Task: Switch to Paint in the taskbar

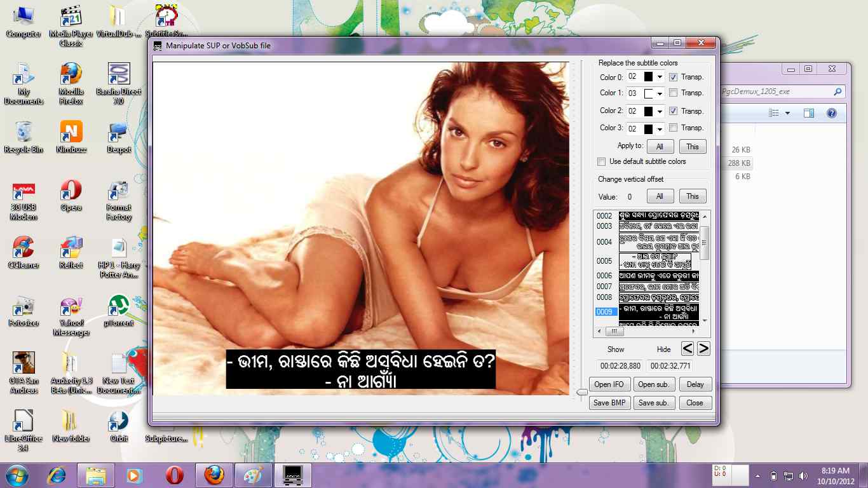Action: (x=254, y=475)
